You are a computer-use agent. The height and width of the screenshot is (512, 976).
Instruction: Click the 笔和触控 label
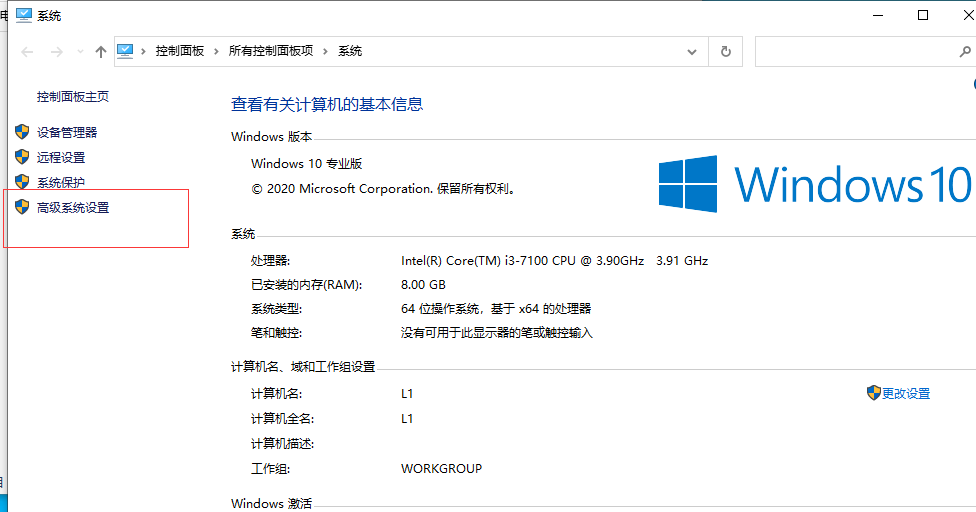pos(276,333)
